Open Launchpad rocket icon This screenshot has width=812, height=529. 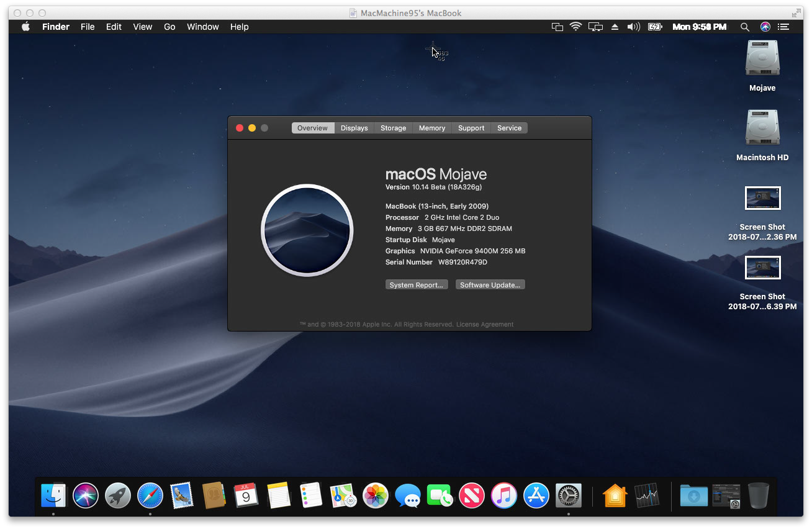[118, 495]
